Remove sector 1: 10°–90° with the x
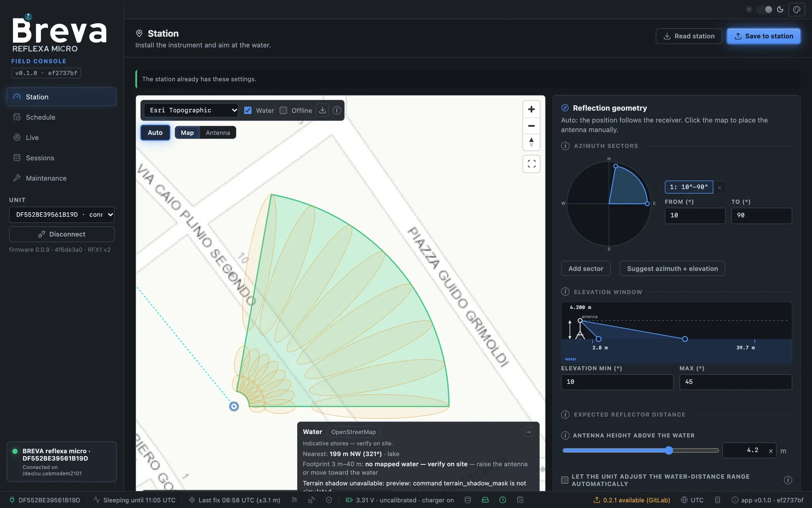The width and height of the screenshot is (812, 508). (x=719, y=187)
